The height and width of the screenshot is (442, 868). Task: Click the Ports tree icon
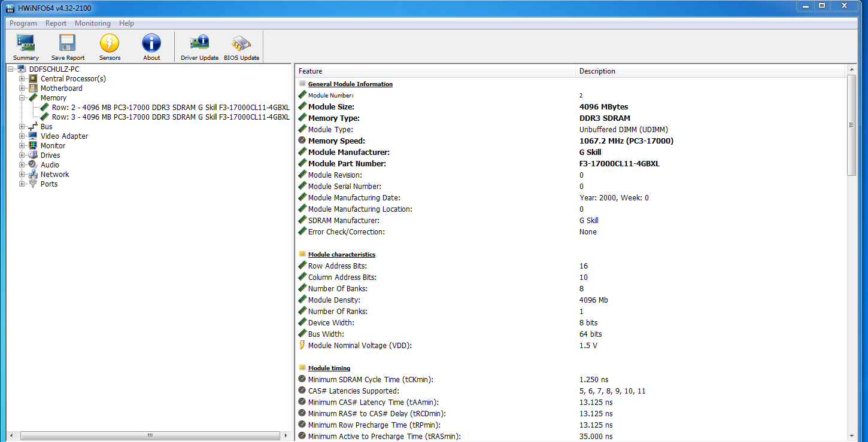[x=33, y=184]
